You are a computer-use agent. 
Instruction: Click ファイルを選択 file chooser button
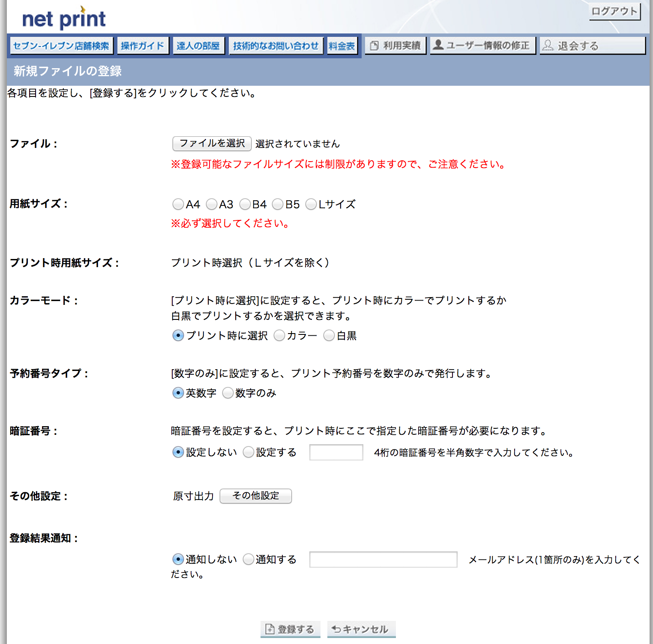[x=212, y=143]
